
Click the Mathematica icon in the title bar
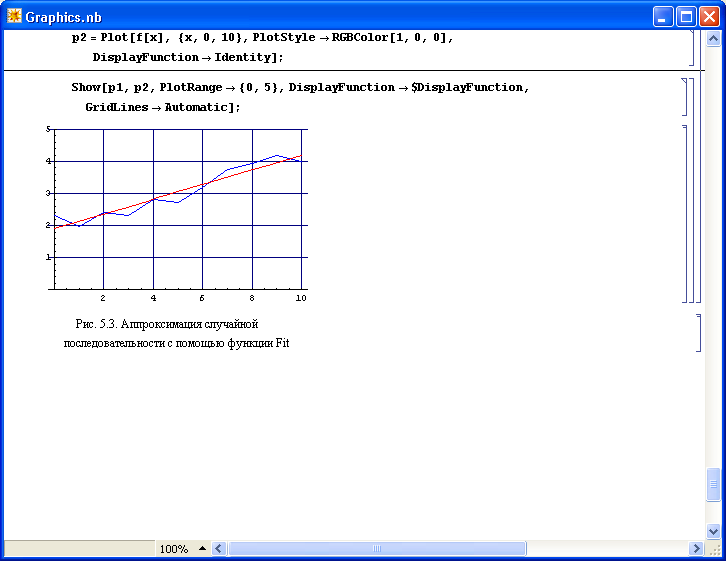(14, 16)
